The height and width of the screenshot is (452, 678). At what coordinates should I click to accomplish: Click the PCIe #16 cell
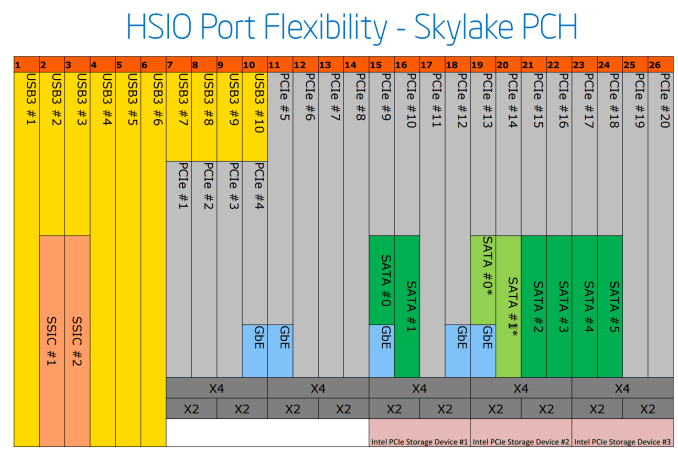coord(560,154)
